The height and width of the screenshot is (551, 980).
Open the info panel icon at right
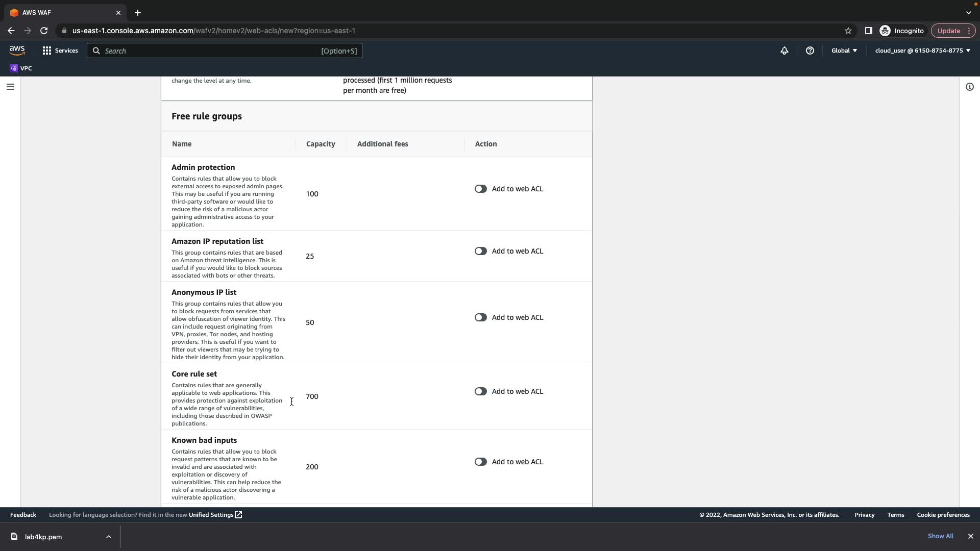pos(969,87)
